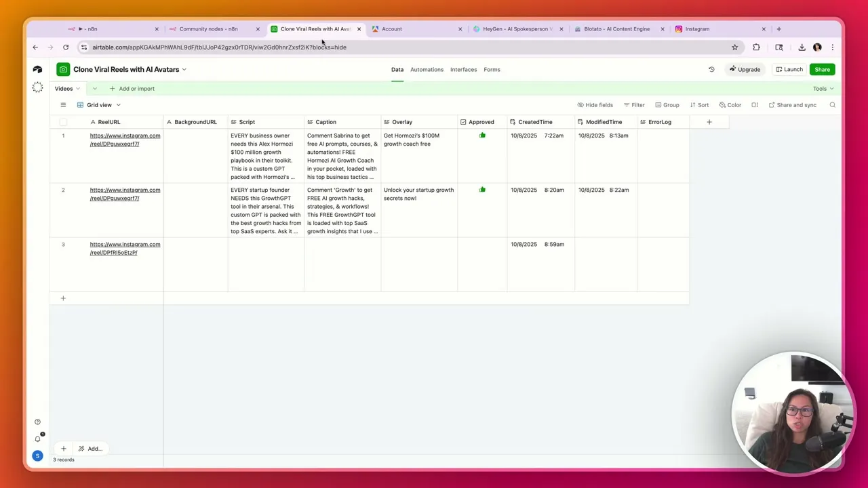Screen dimensions: 868x488
Task: Click the row height icon next to Color
Action: click(755, 105)
